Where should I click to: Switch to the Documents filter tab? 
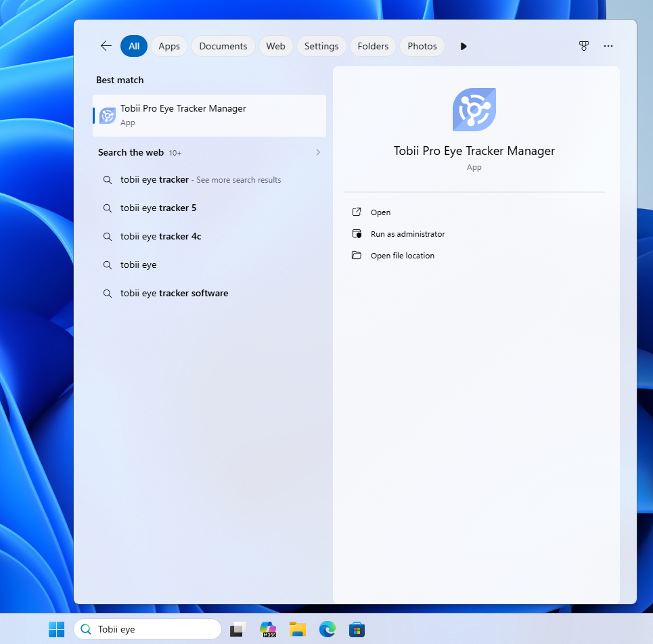(223, 46)
